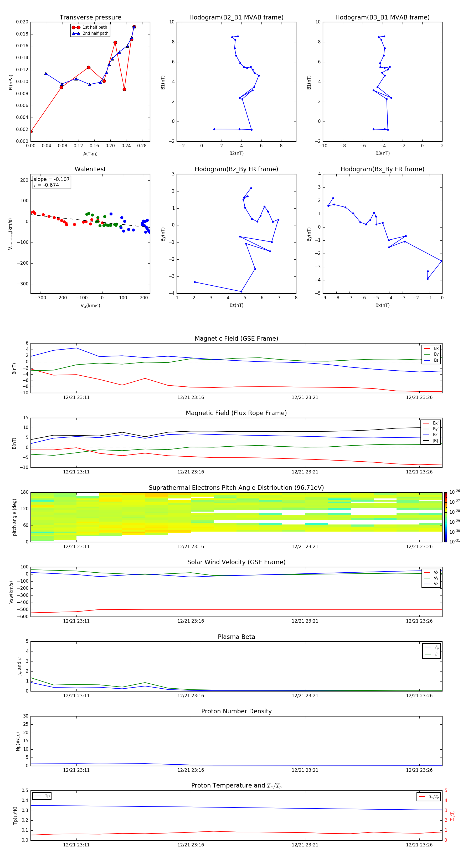Click the Hodogram(B3_B1 MVAB frame) title
Screen dimensions: 473x868
click(382, 18)
